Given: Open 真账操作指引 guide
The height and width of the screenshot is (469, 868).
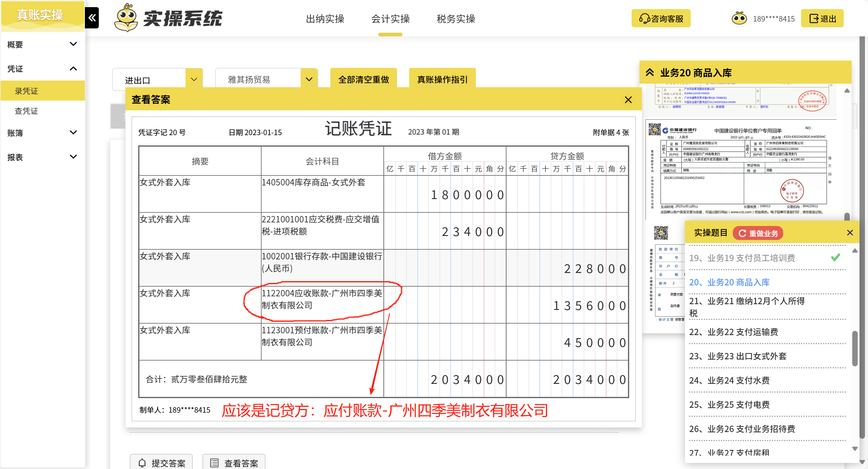Looking at the screenshot, I should [x=442, y=79].
